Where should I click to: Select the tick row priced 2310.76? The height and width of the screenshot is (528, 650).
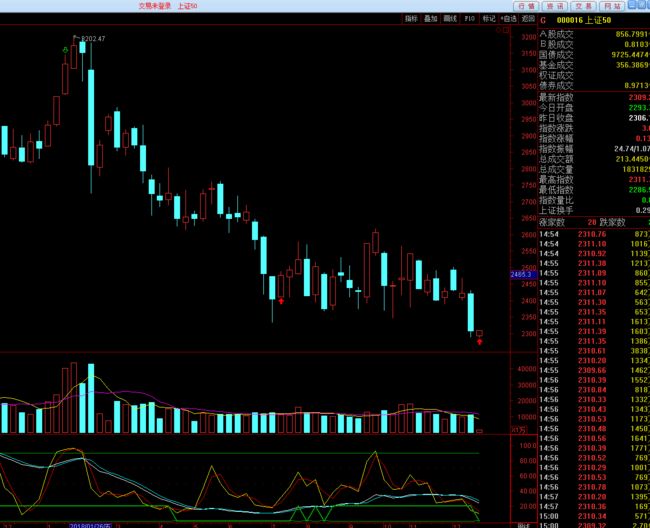pos(594,234)
